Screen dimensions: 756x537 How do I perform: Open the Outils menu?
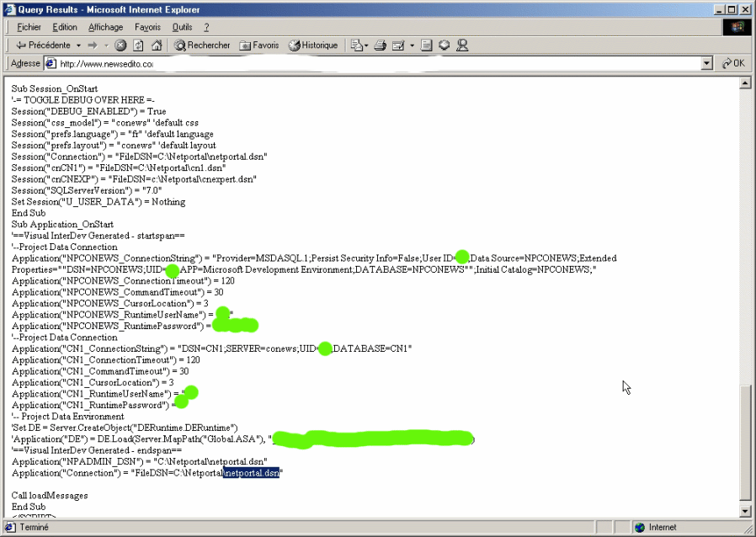[182, 27]
